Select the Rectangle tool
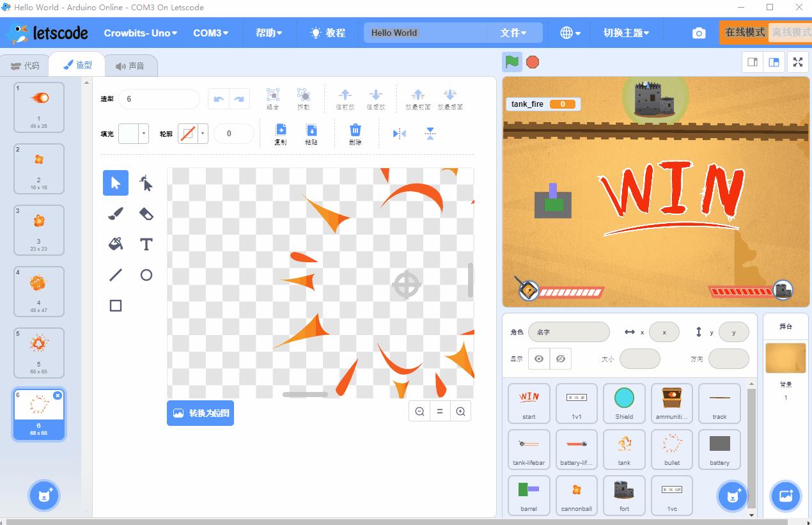The height and width of the screenshot is (525, 812). pos(116,306)
